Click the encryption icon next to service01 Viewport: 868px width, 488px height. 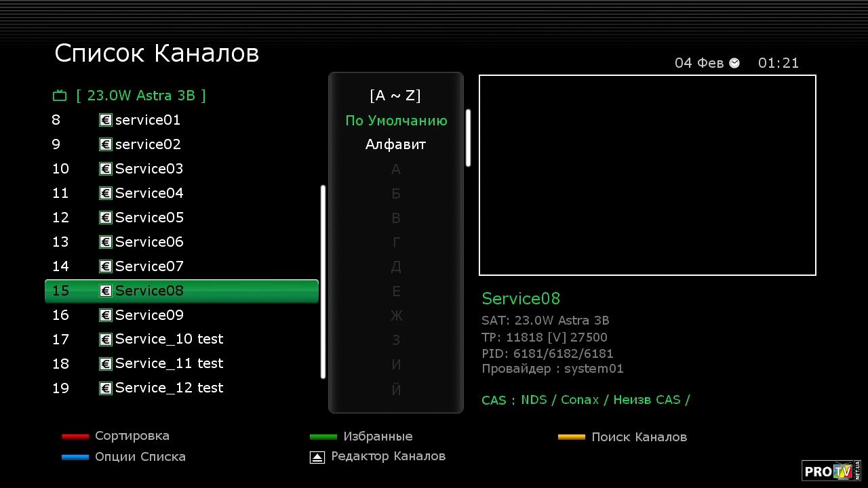(105, 120)
